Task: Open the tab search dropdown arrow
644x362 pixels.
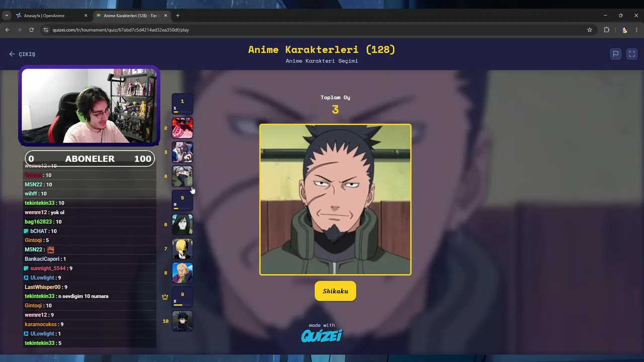Action: coord(7,16)
